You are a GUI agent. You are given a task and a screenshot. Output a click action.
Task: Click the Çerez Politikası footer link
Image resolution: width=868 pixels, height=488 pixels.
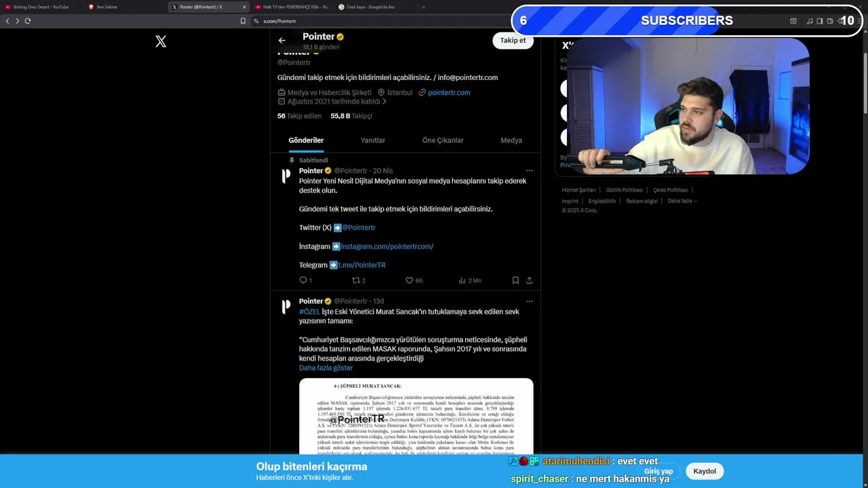671,190
